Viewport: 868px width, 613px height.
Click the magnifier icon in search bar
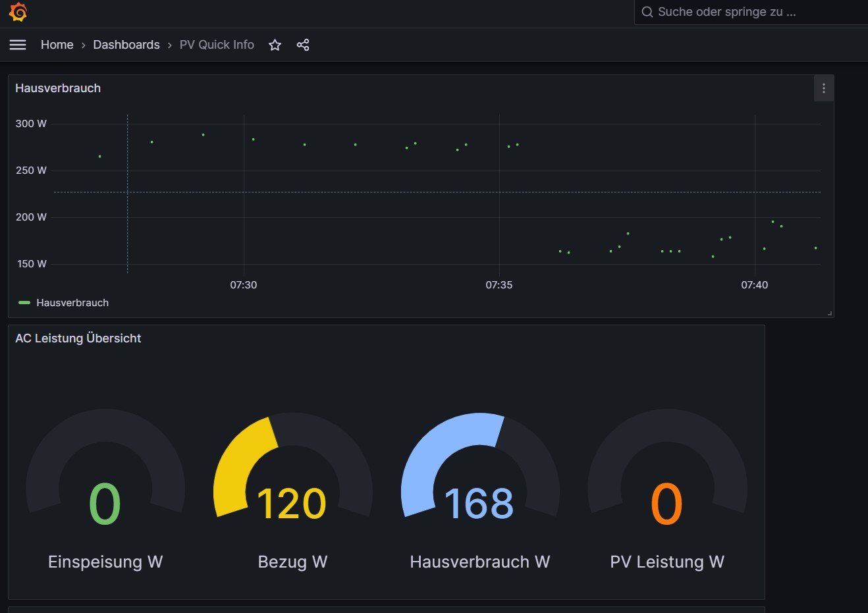pyautogui.click(x=647, y=12)
